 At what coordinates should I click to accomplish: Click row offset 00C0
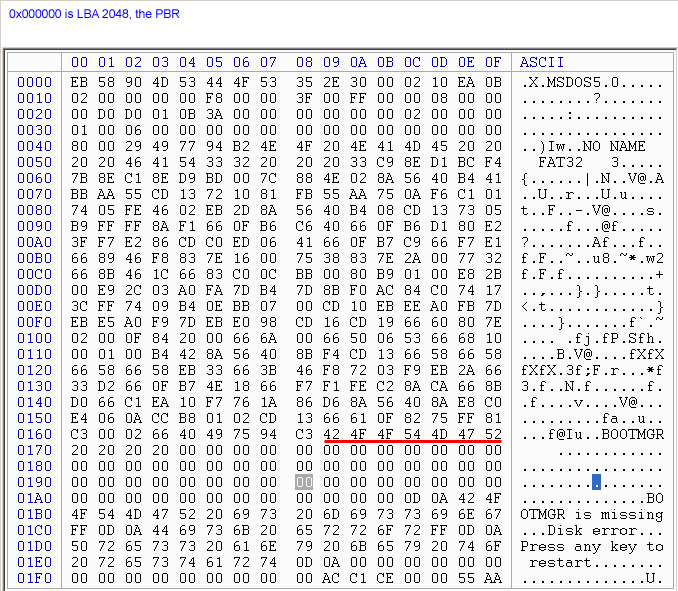(x=34, y=274)
